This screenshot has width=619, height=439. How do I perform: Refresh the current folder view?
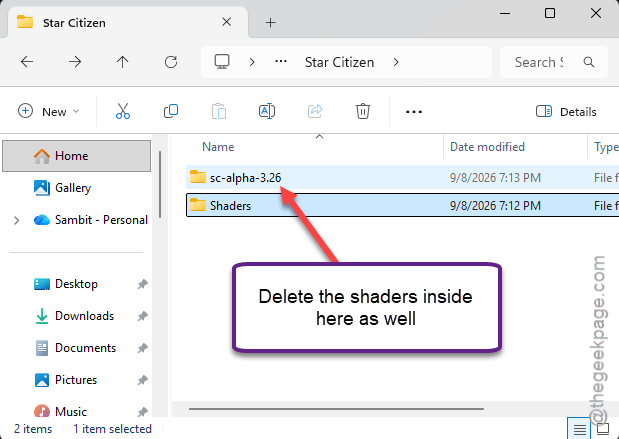tap(171, 62)
